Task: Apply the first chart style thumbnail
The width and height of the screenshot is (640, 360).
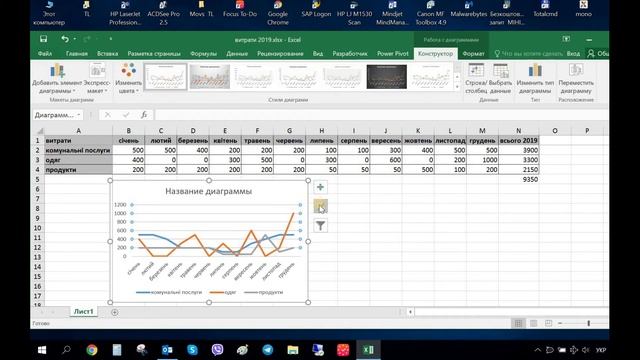Action: 165,76
